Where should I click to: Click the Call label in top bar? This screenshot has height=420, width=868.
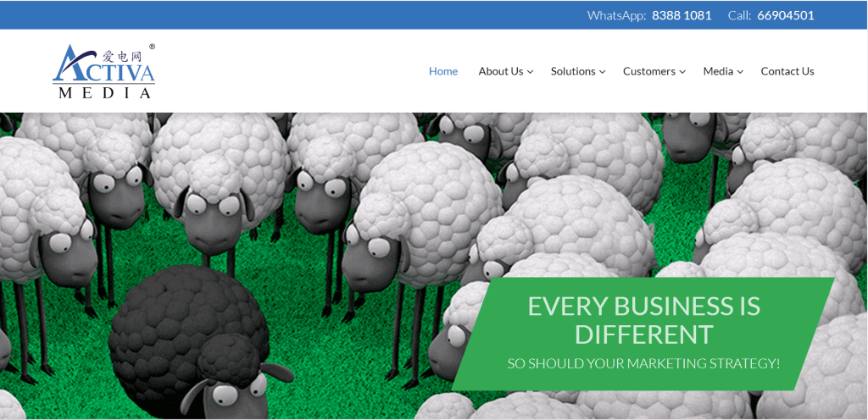(x=739, y=15)
